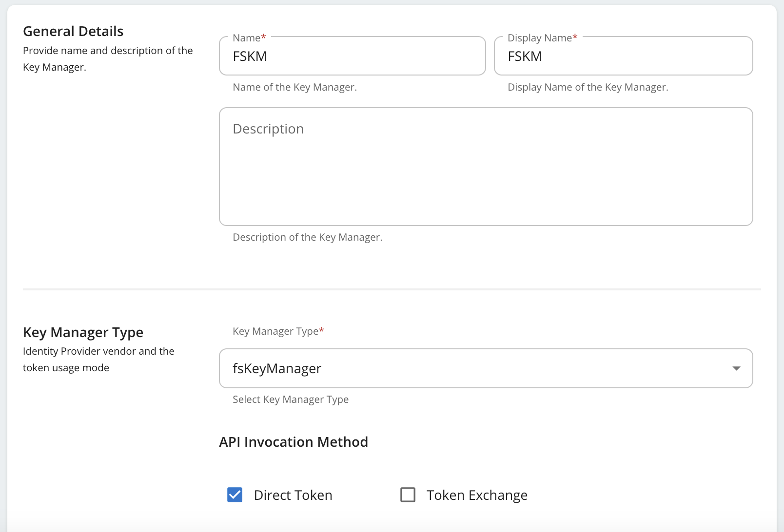Click the Description text area
The image size is (784, 532).
pos(486,167)
